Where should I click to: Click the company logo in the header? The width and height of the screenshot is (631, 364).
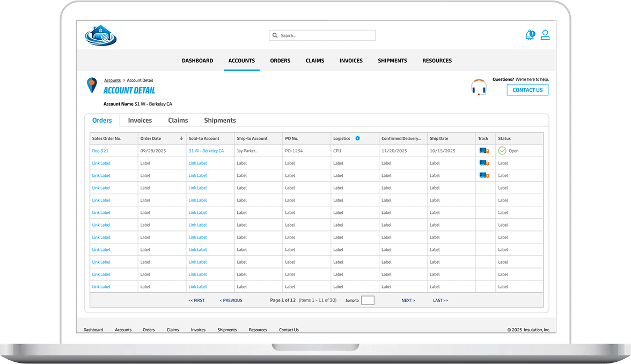(x=100, y=36)
